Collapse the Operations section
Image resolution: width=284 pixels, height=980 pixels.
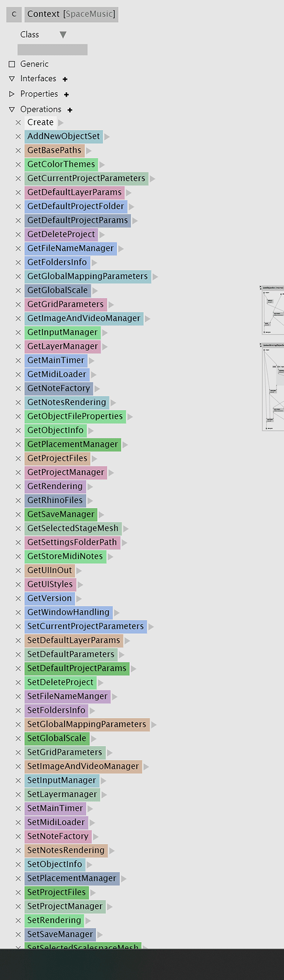12,110
